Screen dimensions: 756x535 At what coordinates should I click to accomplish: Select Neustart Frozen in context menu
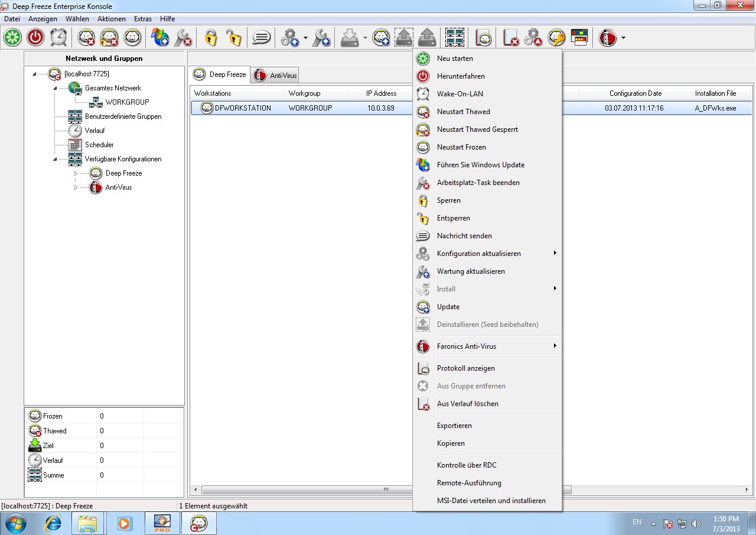[487, 147]
